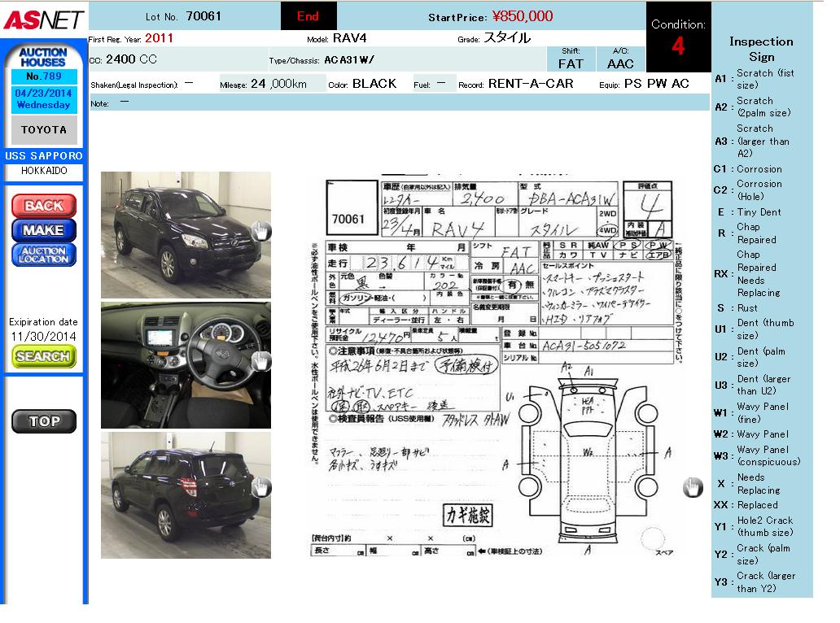The height and width of the screenshot is (623, 840).
Task: Open the Auction Location button
Action: click(44, 255)
